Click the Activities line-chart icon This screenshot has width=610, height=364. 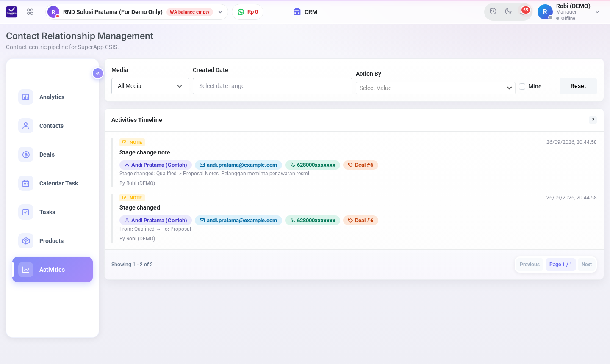[x=26, y=270]
